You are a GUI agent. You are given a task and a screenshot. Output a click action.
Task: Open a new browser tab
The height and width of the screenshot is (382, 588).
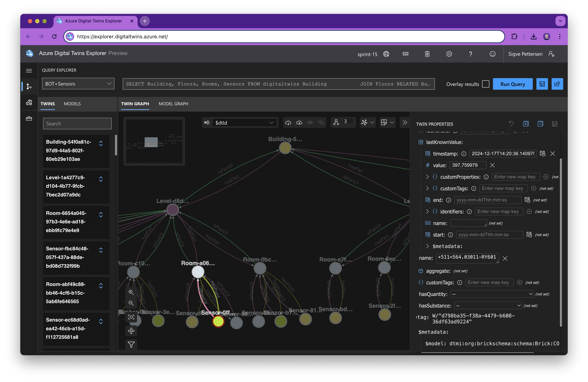145,21
